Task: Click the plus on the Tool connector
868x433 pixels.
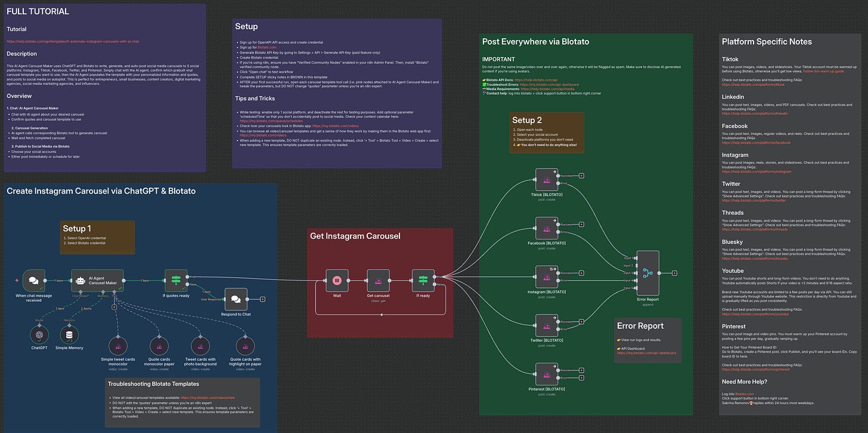Action: coord(114,307)
